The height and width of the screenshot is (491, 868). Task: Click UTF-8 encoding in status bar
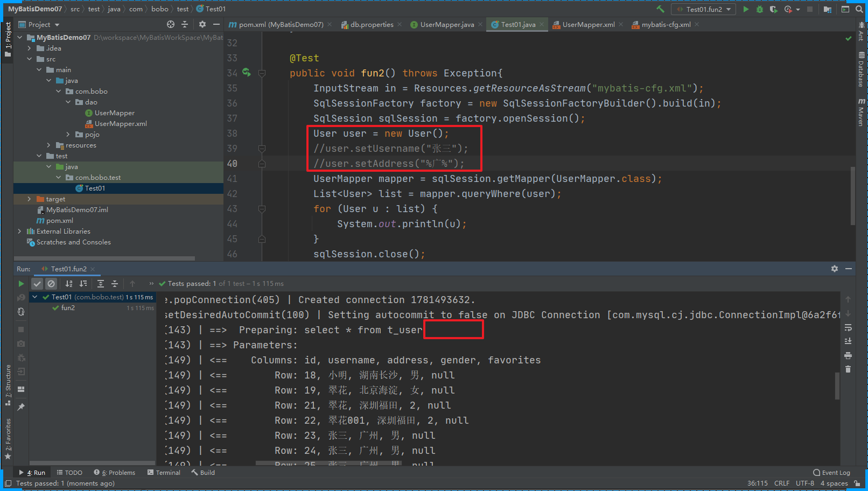tap(805, 483)
